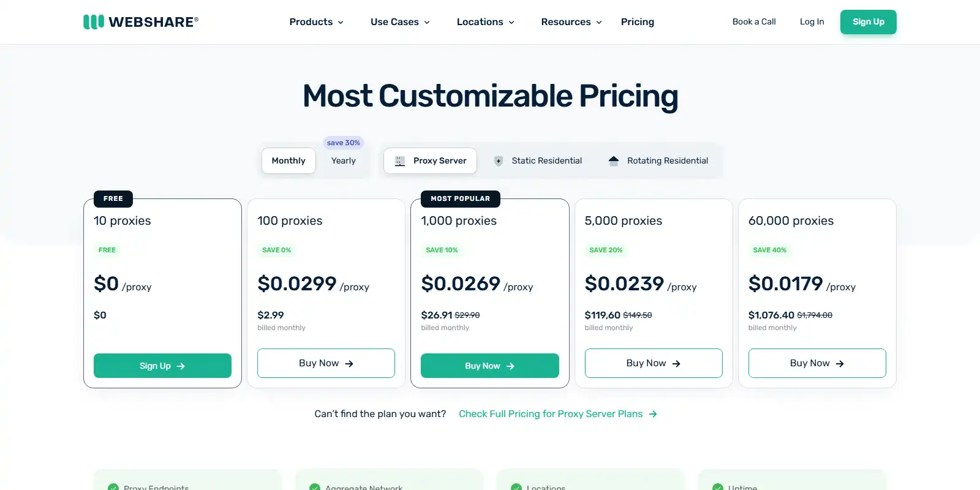The width and height of the screenshot is (980, 490).
Task: Click the $0.0179 /proxy price
Action: (x=802, y=284)
